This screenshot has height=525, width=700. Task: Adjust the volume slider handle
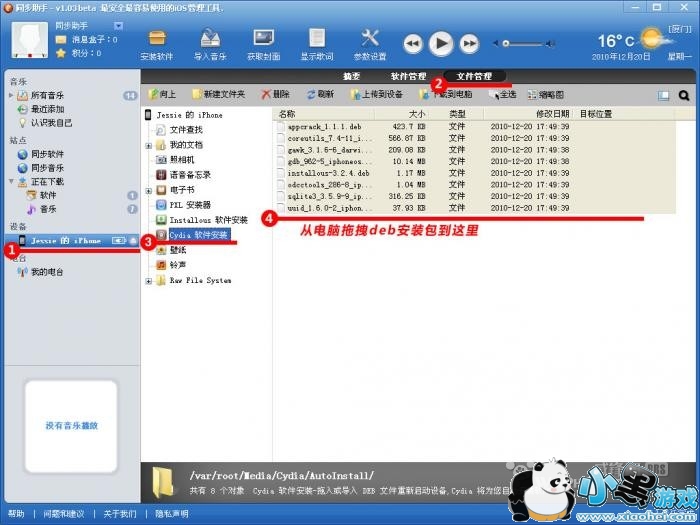click(x=506, y=43)
